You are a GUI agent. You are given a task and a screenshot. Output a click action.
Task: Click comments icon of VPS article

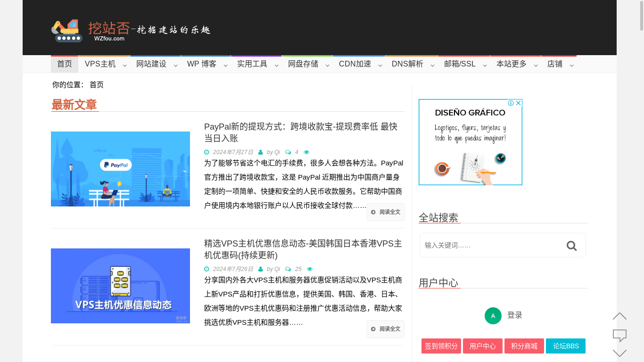click(x=288, y=269)
